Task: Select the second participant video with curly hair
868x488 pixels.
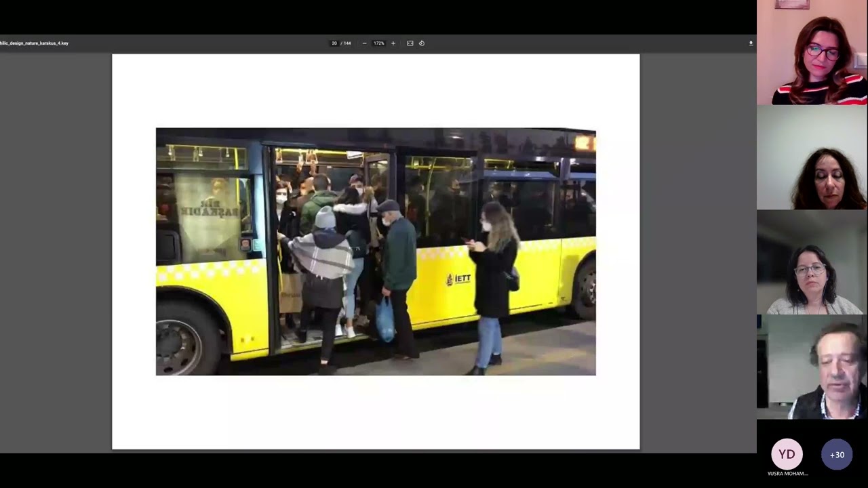Action: (812, 157)
